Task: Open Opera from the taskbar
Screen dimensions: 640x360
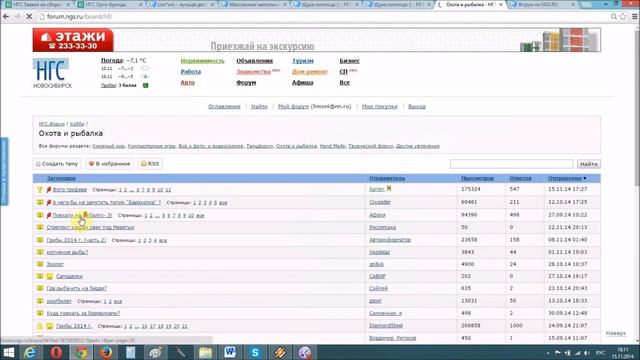Action: click(56, 352)
